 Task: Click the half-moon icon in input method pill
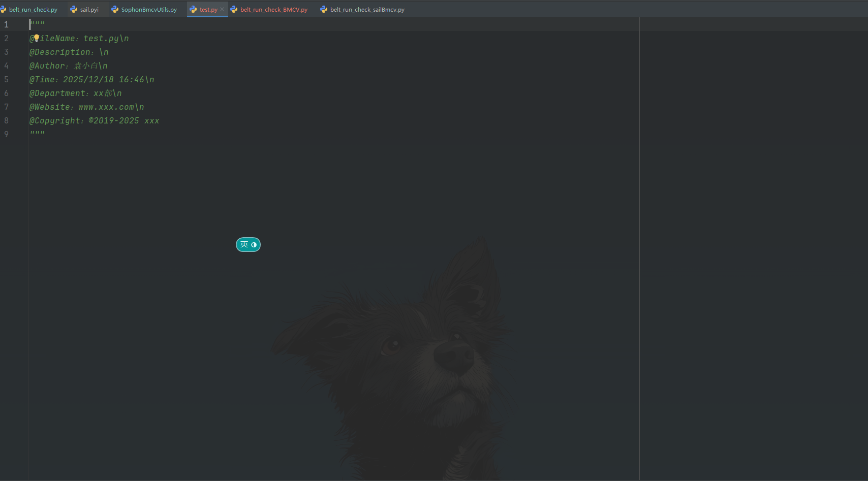tap(254, 245)
